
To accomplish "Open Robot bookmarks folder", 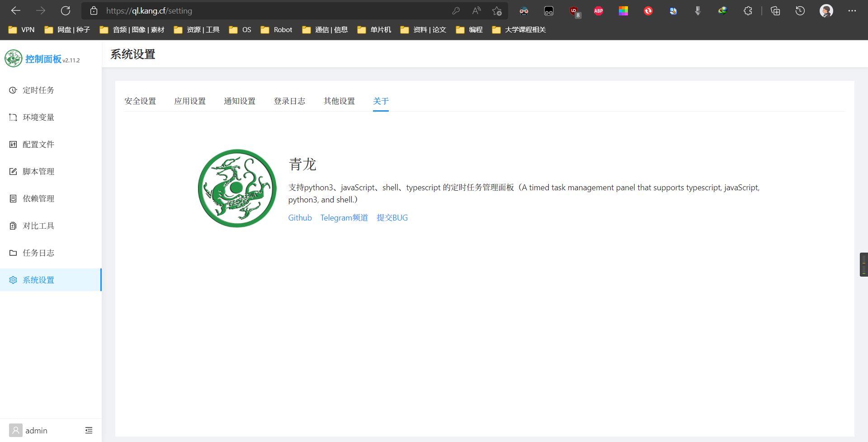I will pyautogui.click(x=277, y=30).
